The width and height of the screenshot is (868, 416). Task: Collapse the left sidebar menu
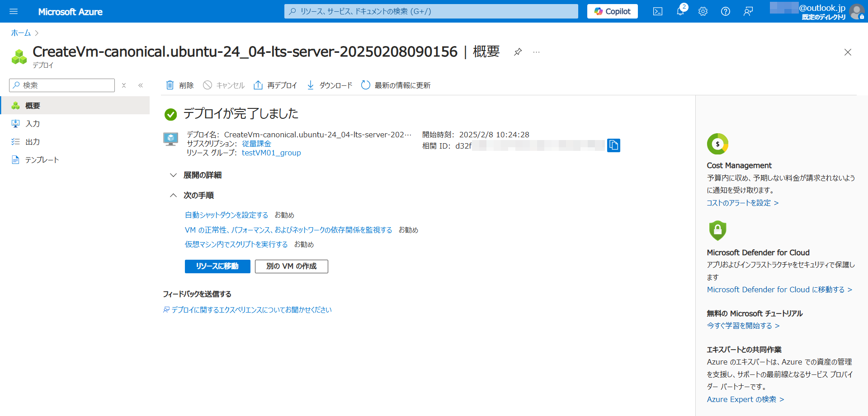click(141, 85)
